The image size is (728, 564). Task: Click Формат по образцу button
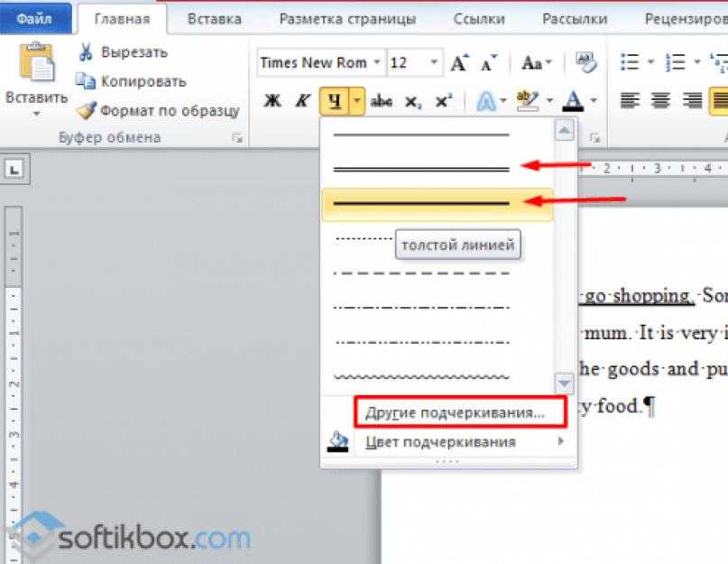[158, 111]
